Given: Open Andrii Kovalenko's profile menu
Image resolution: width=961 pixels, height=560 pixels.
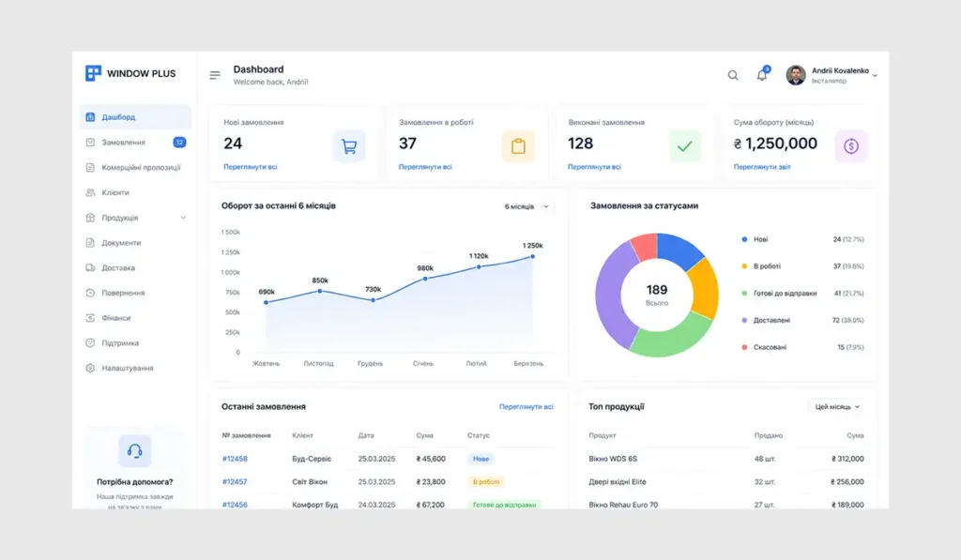Looking at the screenshot, I should pos(831,75).
